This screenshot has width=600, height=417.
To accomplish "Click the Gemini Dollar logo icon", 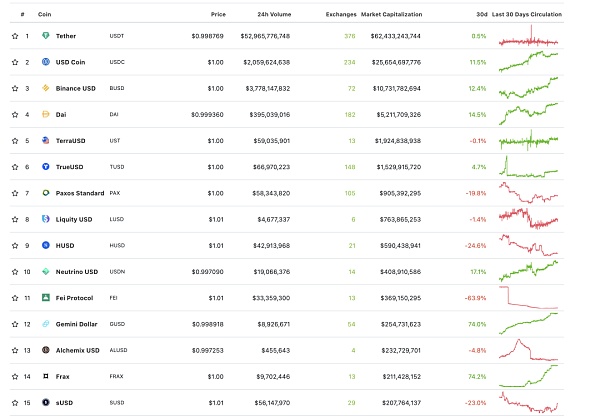I will click(46, 324).
